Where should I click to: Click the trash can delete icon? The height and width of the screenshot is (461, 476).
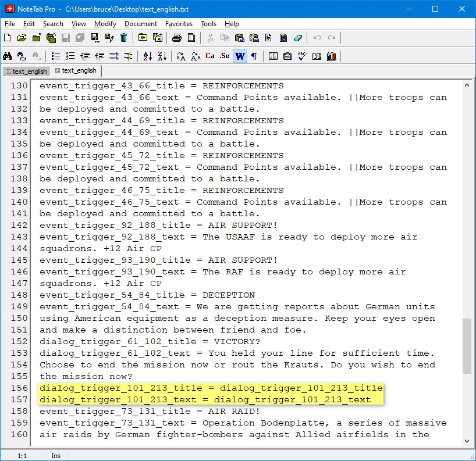(124, 38)
